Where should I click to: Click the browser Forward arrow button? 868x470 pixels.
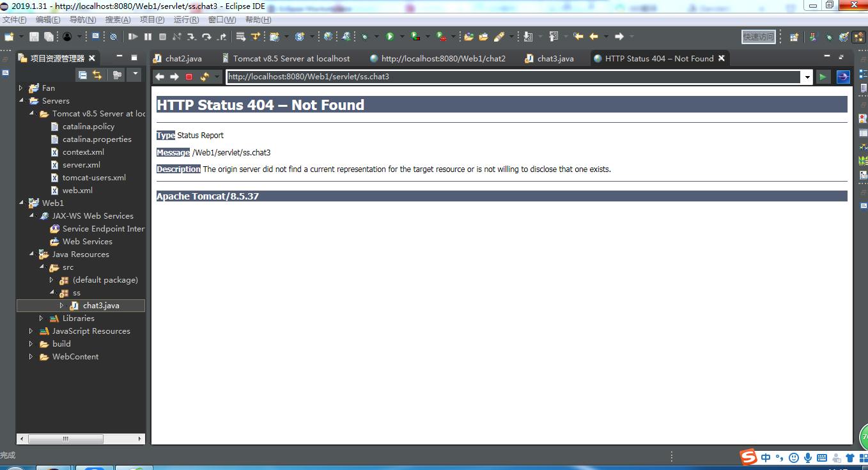coord(174,77)
